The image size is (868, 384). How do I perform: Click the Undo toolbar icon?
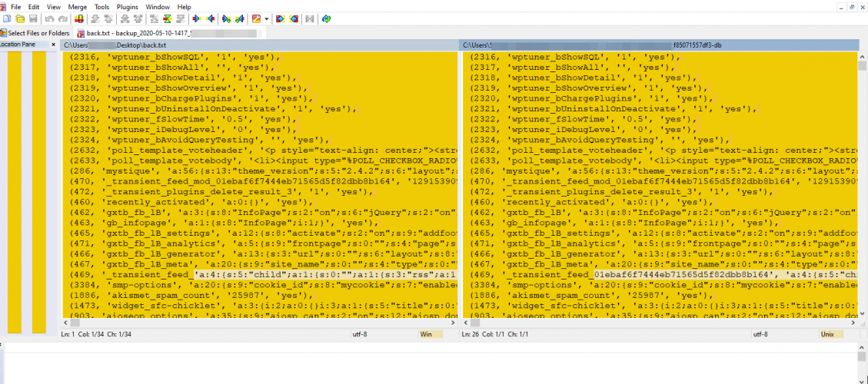(50, 18)
